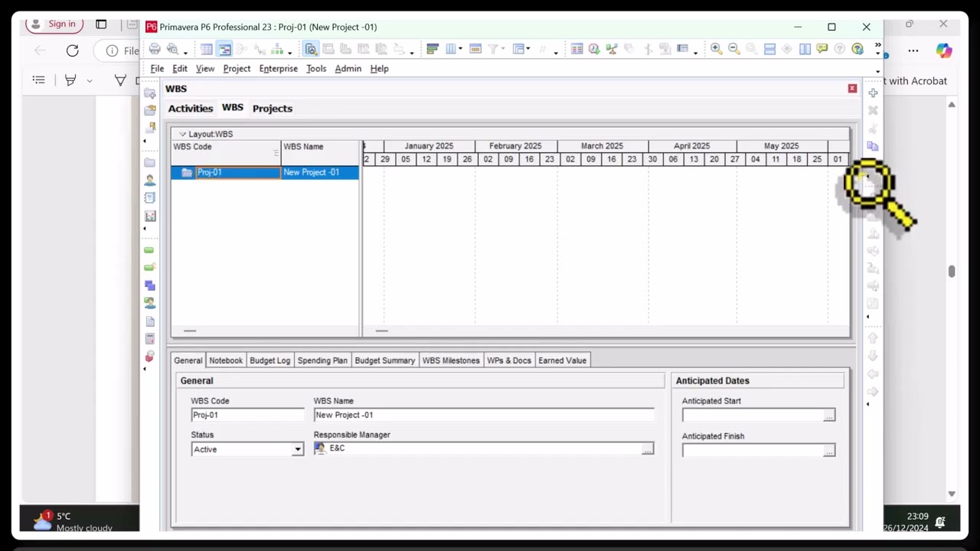
Task: Toggle the Show/Hide Bottom Layout details icon
Action: point(311,49)
